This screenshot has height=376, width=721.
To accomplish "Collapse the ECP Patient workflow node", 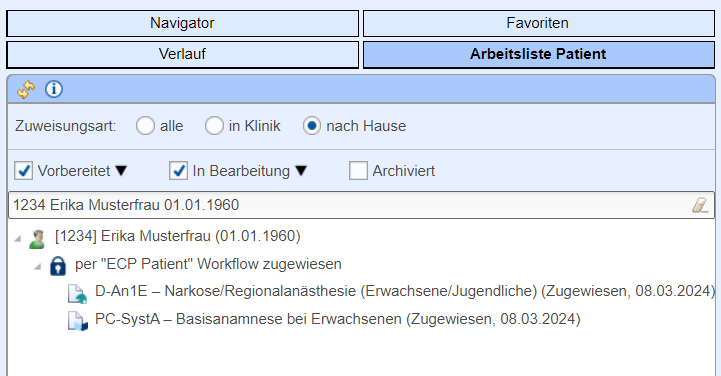I will 38,267.
